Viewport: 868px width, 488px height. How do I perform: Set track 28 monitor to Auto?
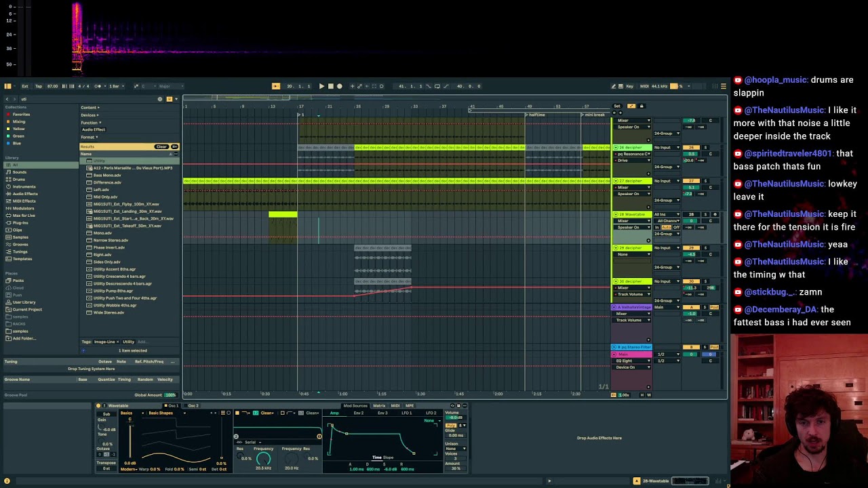click(665, 227)
